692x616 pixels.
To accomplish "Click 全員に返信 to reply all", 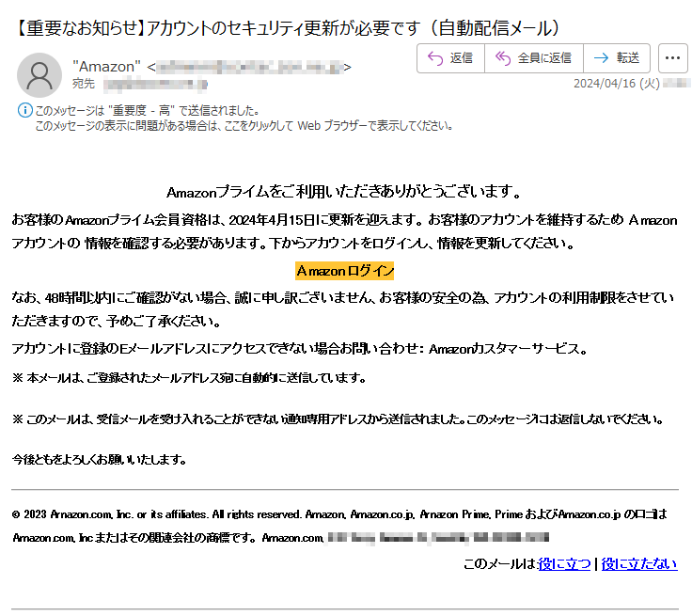I will point(533,58).
